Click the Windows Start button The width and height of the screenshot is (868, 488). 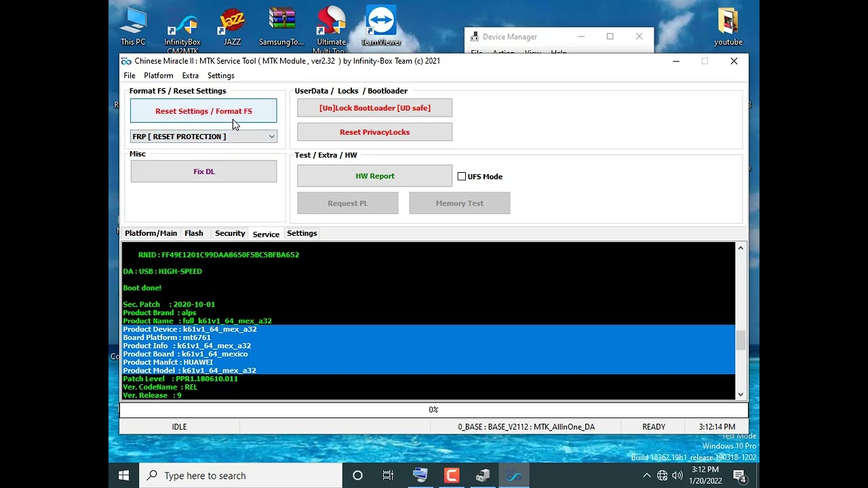pos(123,476)
